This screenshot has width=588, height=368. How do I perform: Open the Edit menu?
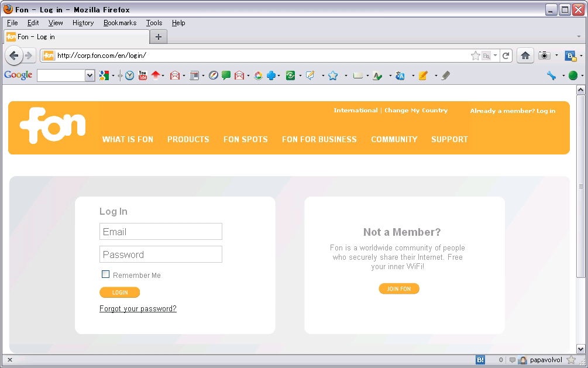(x=33, y=23)
